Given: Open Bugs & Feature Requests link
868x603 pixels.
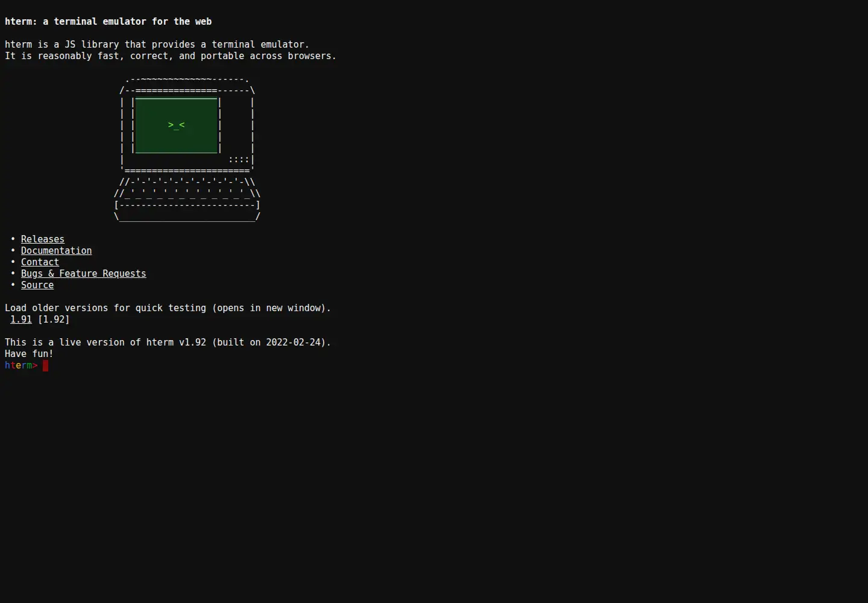Looking at the screenshot, I should point(84,274).
